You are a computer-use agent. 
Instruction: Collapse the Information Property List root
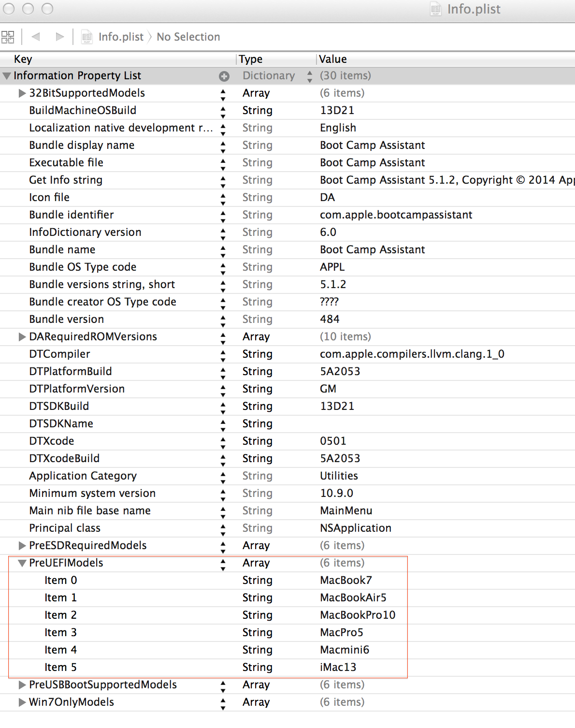7,76
